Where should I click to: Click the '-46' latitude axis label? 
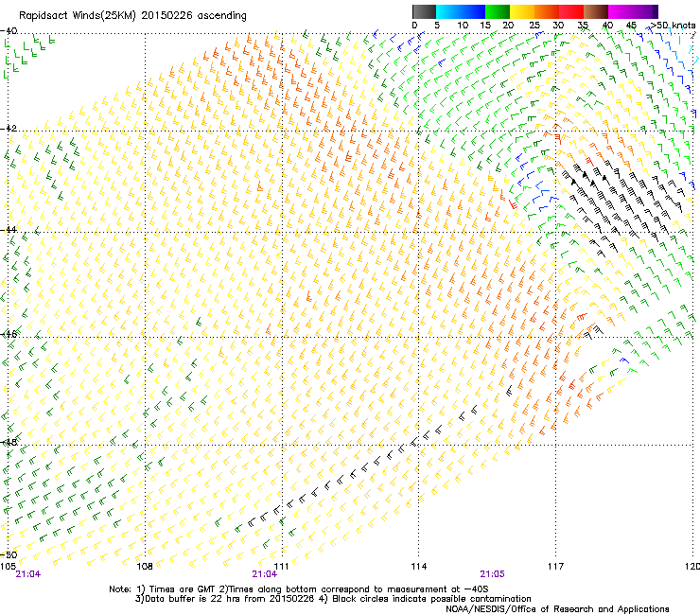tap(9, 334)
